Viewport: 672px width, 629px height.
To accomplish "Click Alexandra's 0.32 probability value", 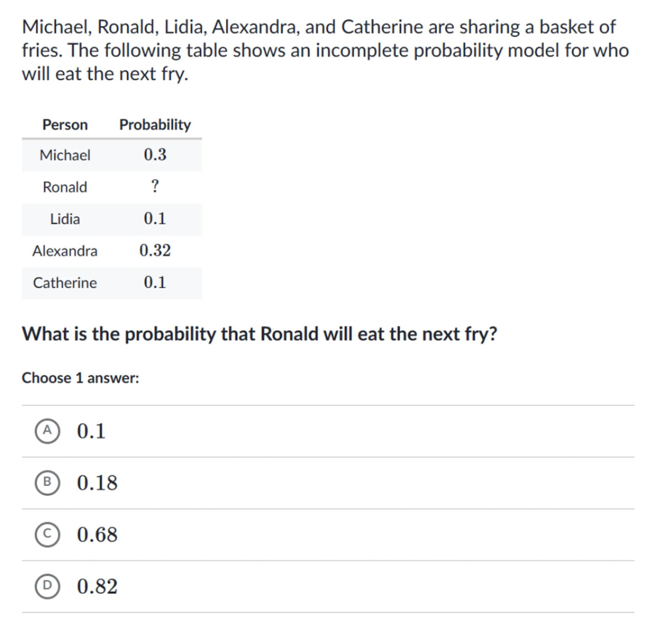I will [155, 251].
